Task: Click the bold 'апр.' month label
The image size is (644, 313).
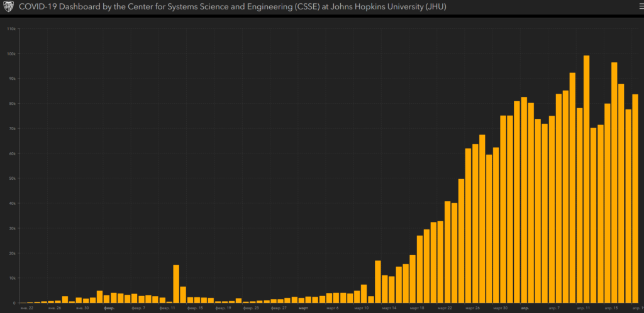Action: 525,308
